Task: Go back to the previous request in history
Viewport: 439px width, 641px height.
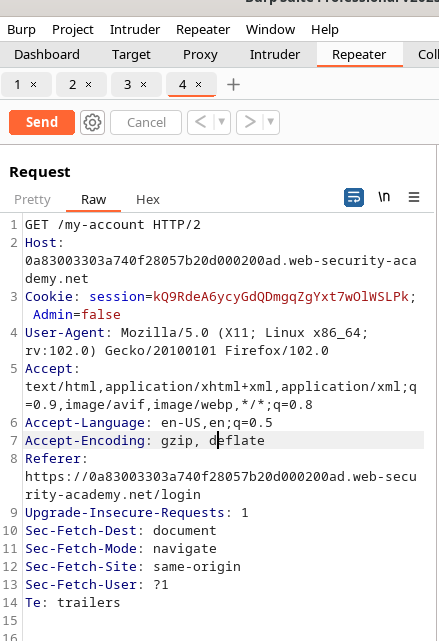Action: click(x=200, y=122)
